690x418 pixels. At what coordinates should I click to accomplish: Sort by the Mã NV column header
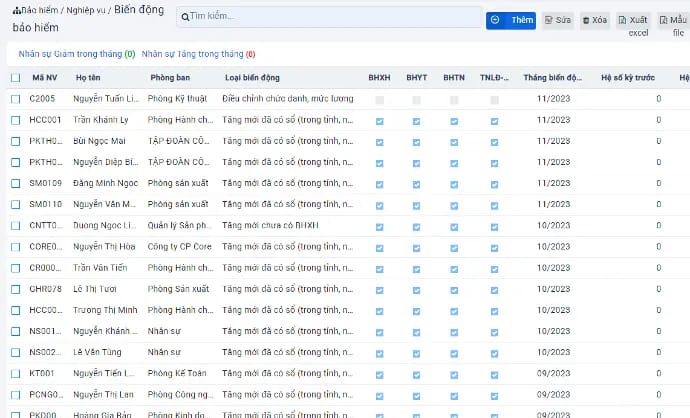pyautogui.click(x=44, y=77)
